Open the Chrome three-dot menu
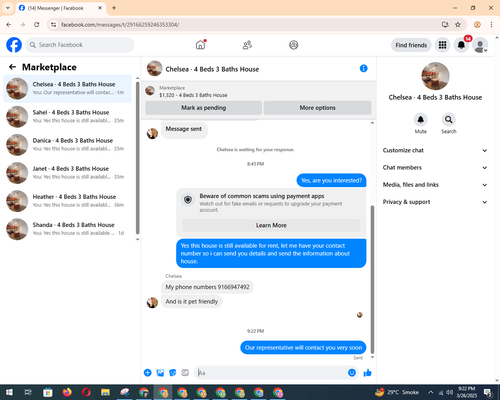The image size is (500, 400). click(x=491, y=25)
